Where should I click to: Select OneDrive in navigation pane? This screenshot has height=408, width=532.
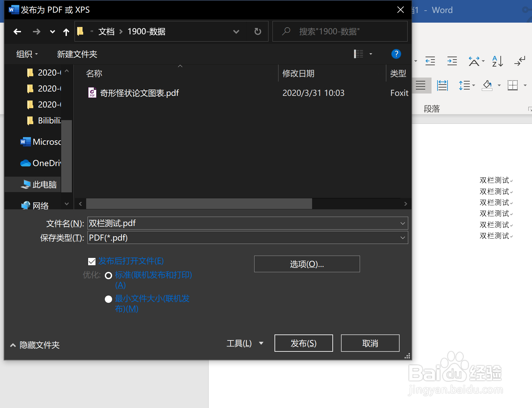pyautogui.click(x=41, y=163)
